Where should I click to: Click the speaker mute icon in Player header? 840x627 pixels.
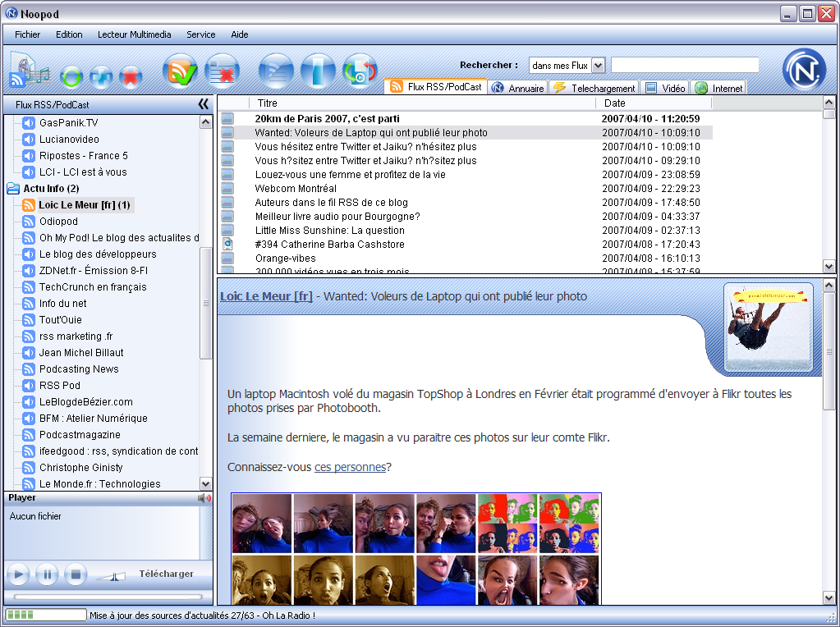(x=204, y=498)
